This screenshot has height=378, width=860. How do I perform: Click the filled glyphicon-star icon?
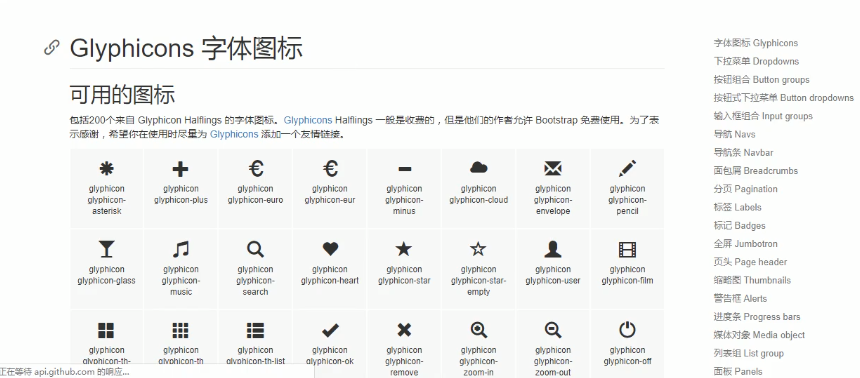[x=404, y=249]
